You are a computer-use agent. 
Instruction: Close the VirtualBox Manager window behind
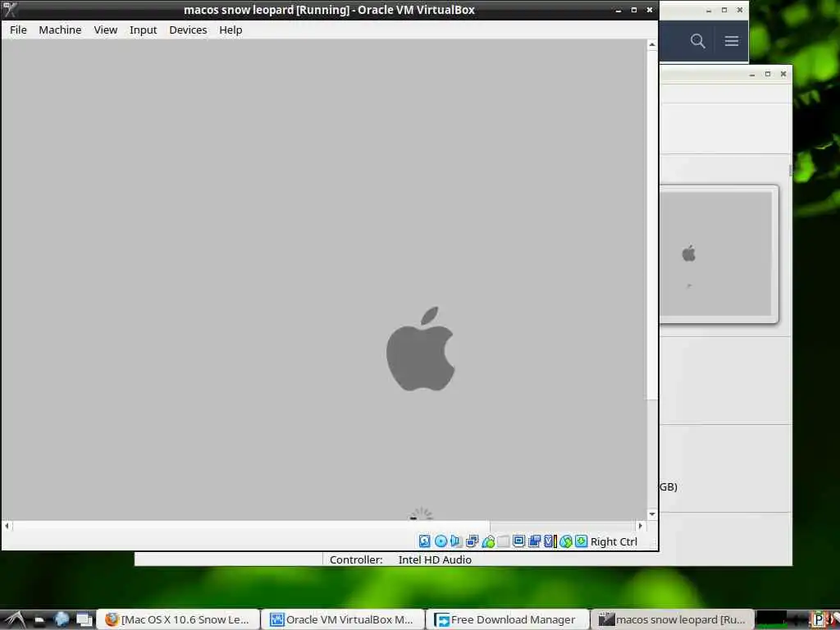click(x=783, y=74)
